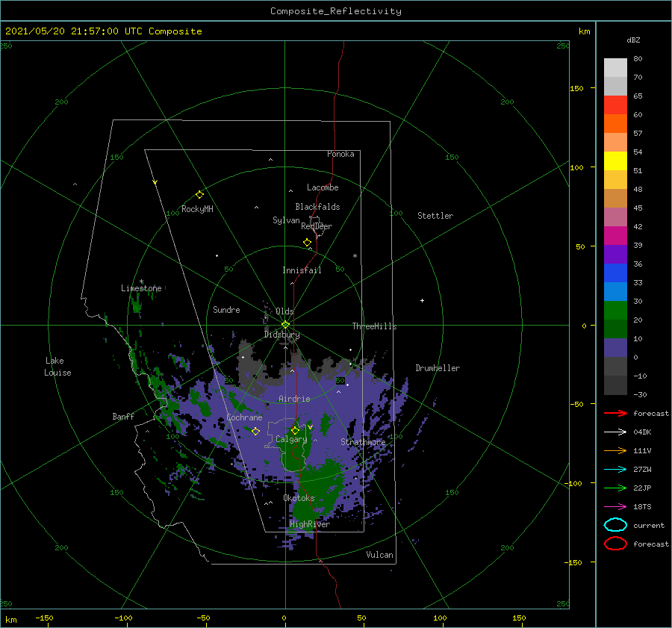Image resolution: width=672 pixels, height=628 pixels.
Task: Click the green 22JP arrow in legend
Action: point(615,488)
